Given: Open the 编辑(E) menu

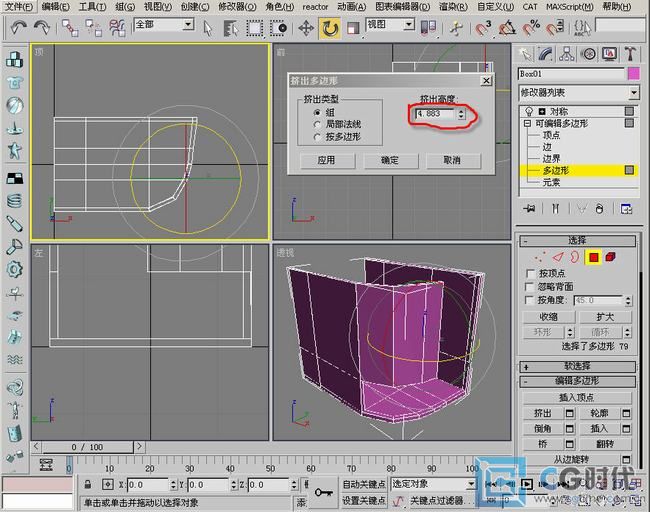Looking at the screenshot, I should click(56, 7).
